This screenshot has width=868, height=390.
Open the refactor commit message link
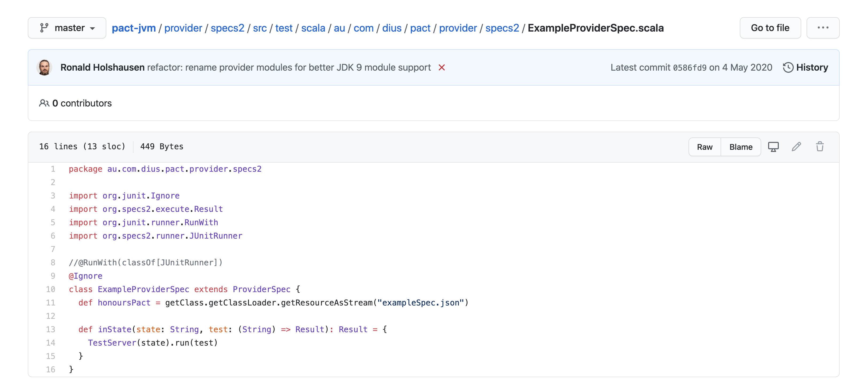pyautogui.click(x=289, y=67)
